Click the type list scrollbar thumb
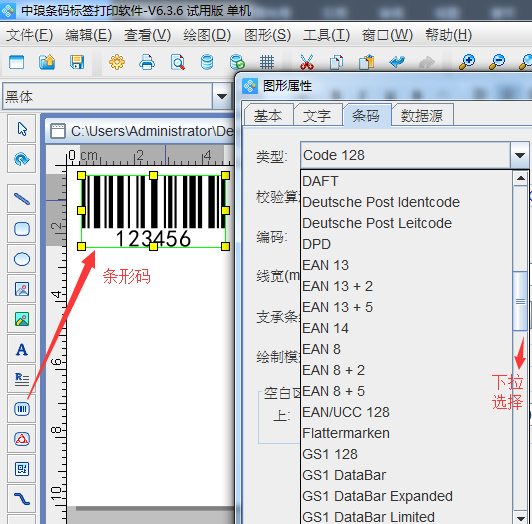This screenshot has width=532, height=524. coord(520,301)
